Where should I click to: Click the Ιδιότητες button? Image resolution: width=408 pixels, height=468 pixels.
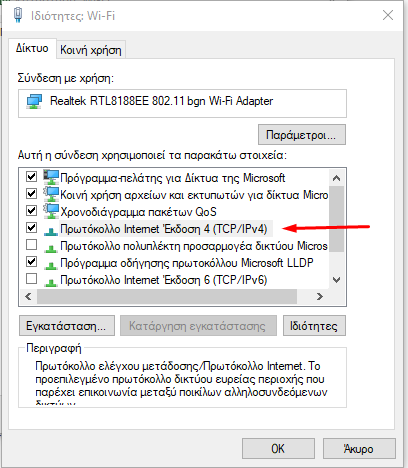click(314, 326)
